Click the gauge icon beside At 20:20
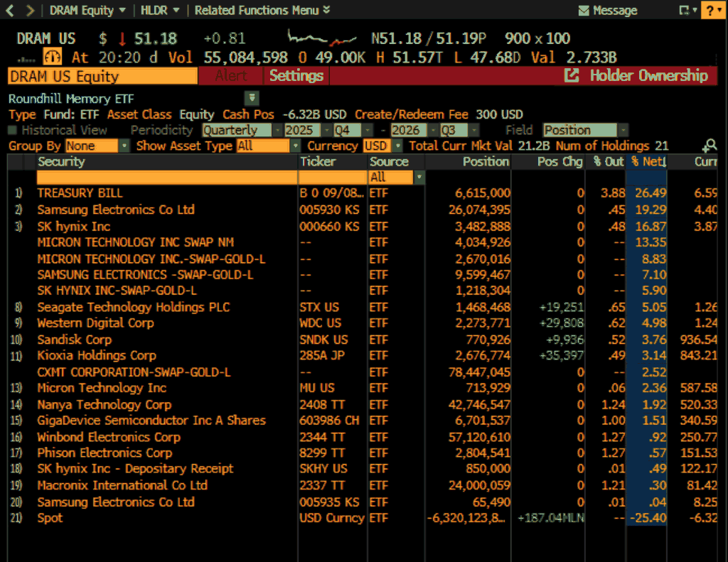 [x=52, y=57]
